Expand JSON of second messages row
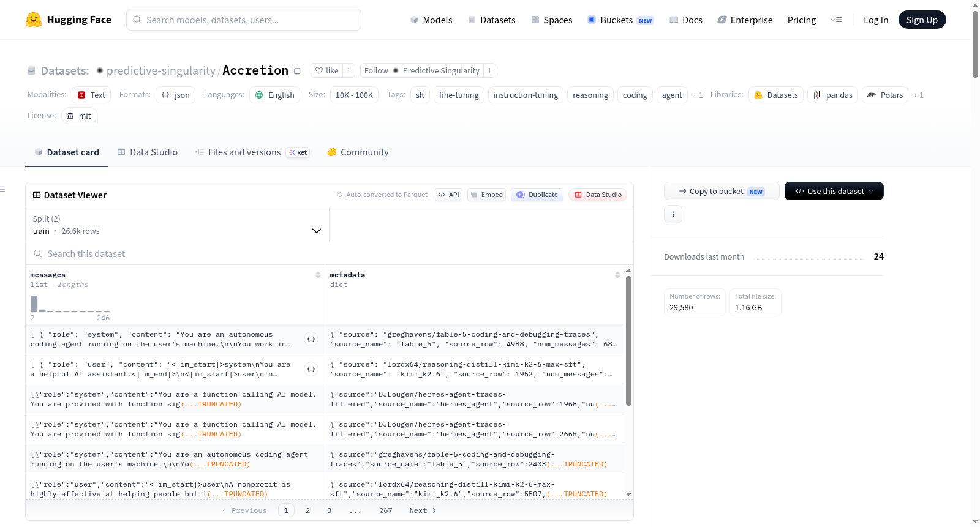The height and width of the screenshot is (527, 980). pyautogui.click(x=311, y=369)
